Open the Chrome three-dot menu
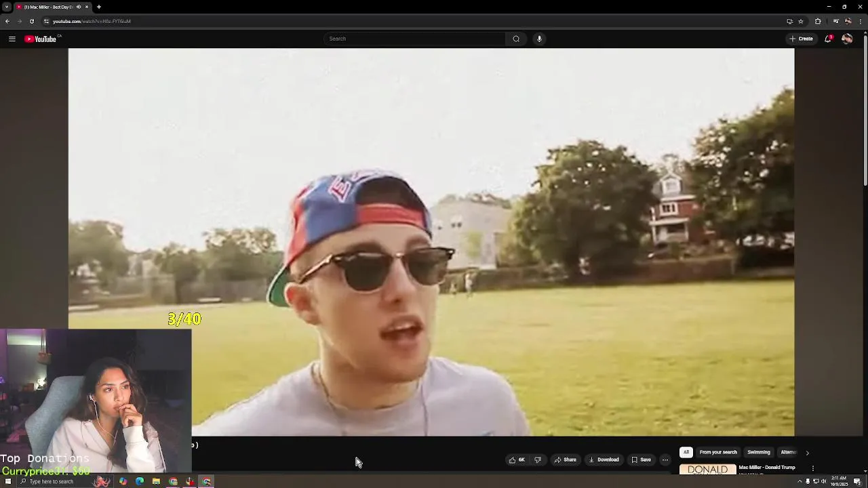 click(x=860, y=21)
